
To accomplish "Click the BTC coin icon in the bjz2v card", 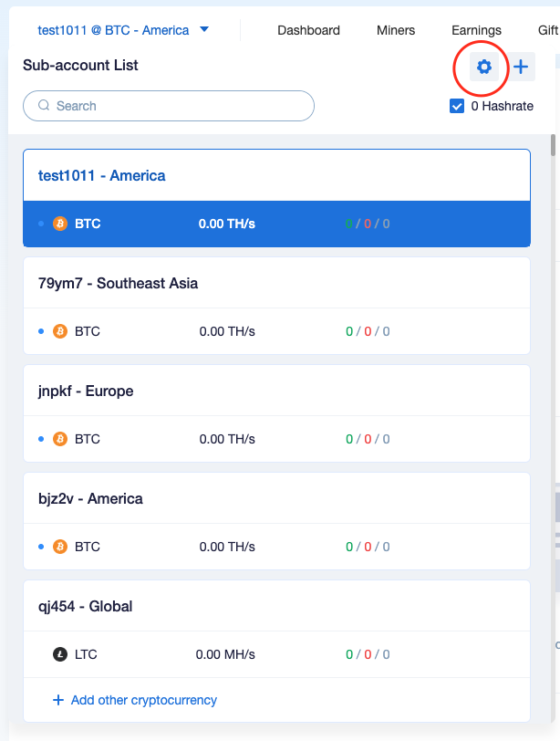I will [60, 547].
